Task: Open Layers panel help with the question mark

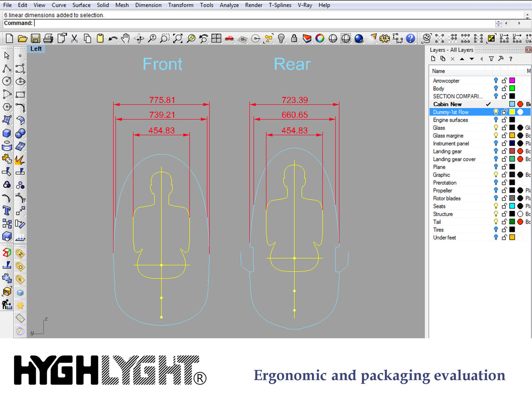Action: coord(511,59)
